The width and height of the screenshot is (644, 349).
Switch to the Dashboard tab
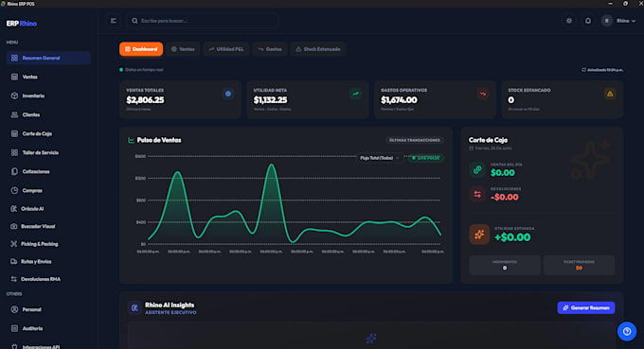pos(141,49)
